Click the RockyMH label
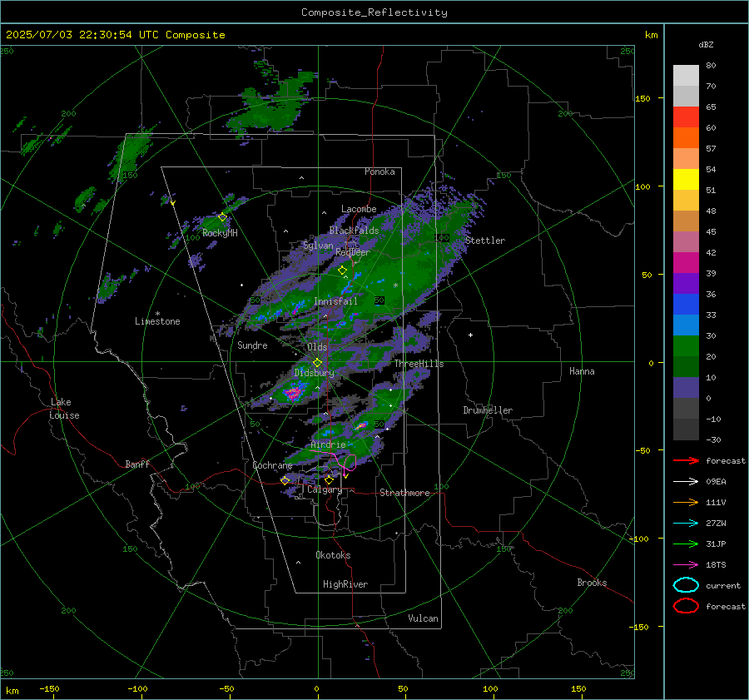 point(220,233)
